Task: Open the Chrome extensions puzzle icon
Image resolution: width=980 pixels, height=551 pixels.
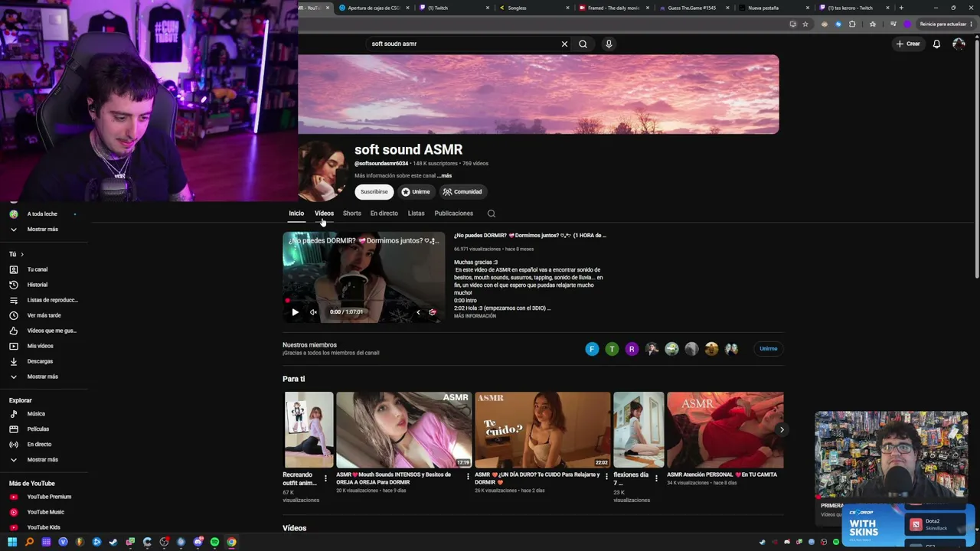Action: [x=852, y=24]
